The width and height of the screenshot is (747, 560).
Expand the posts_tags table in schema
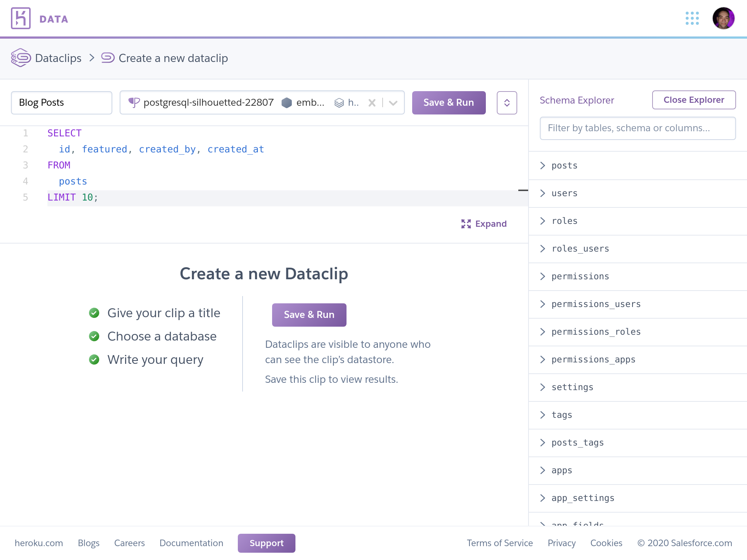tap(542, 442)
